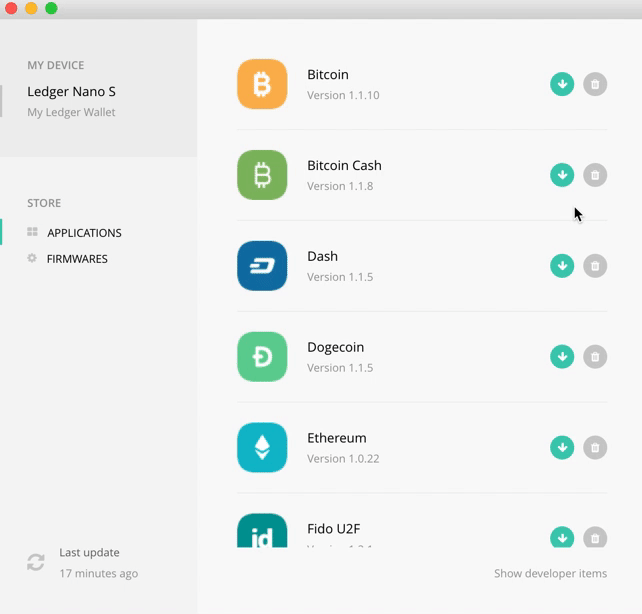Click the STORE heading

point(44,203)
